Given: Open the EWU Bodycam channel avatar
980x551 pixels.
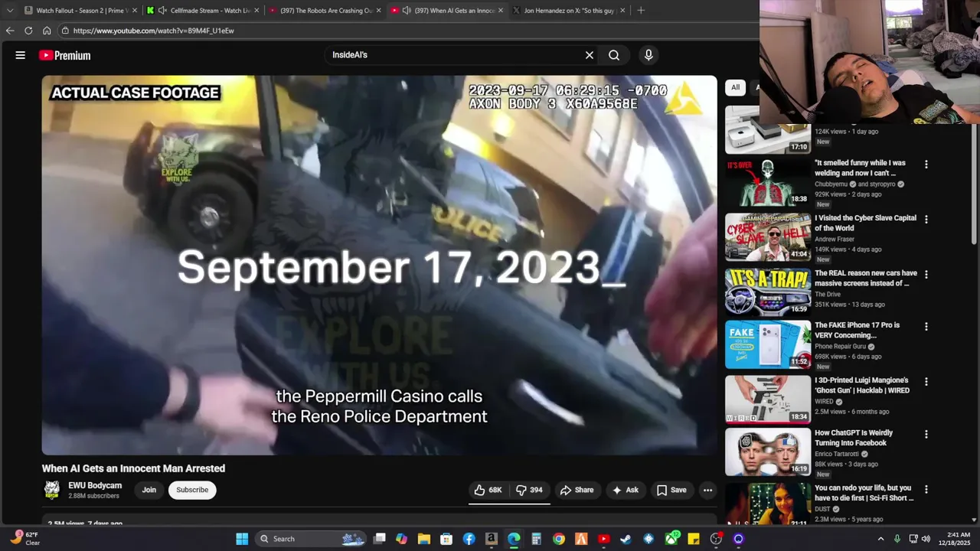Looking at the screenshot, I should 52,490.
